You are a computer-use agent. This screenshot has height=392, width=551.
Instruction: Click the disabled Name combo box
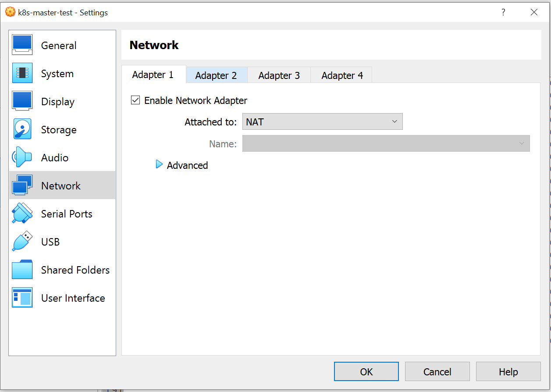coord(386,143)
